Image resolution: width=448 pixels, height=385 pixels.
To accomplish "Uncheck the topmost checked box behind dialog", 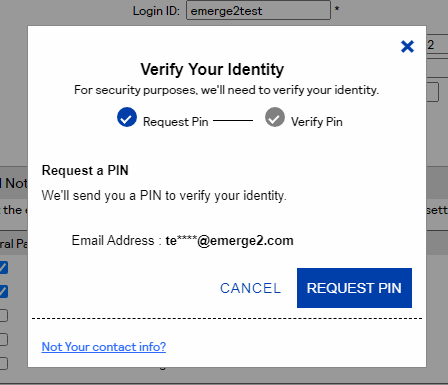I will pos(3,267).
